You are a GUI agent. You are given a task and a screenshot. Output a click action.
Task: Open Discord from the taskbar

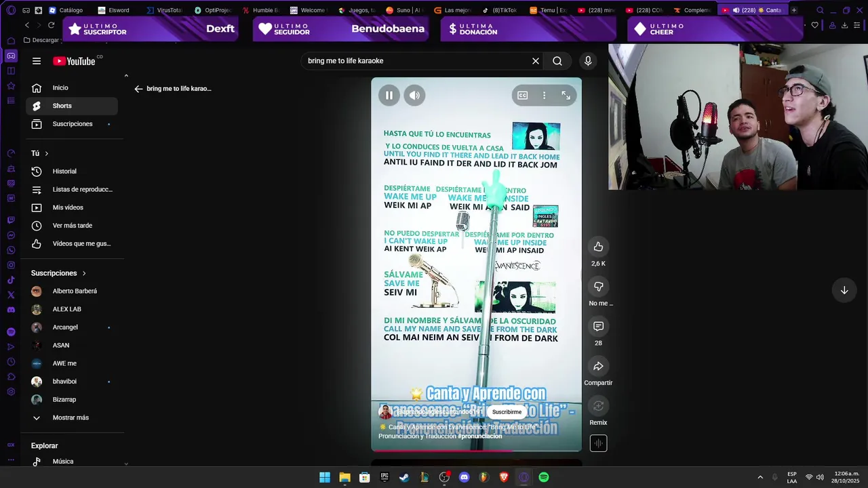[464, 477]
